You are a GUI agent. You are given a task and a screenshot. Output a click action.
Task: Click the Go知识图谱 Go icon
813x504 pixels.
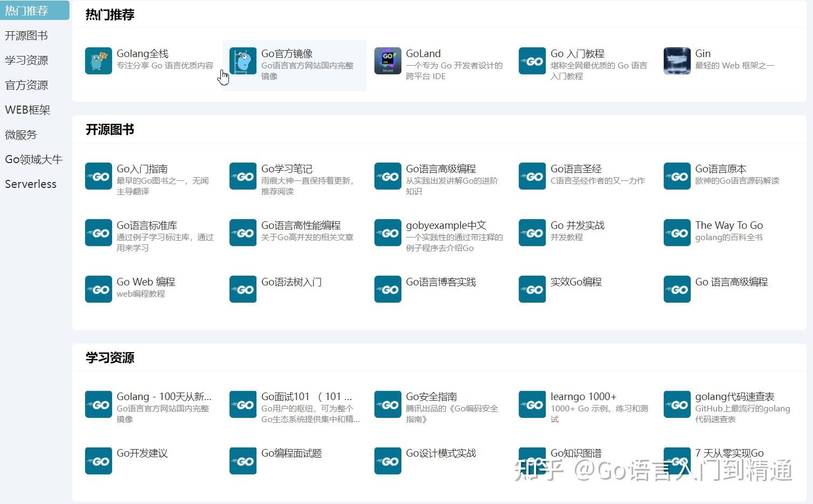[x=532, y=461]
